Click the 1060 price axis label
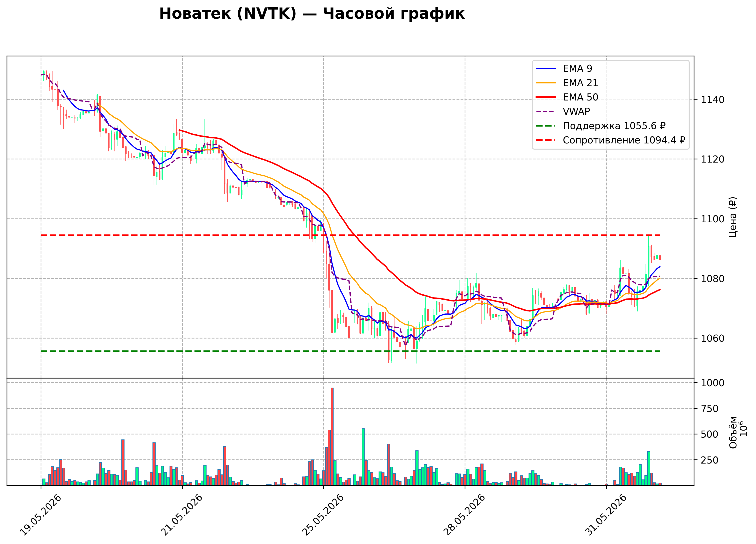This screenshot has height=544, width=756. point(712,338)
